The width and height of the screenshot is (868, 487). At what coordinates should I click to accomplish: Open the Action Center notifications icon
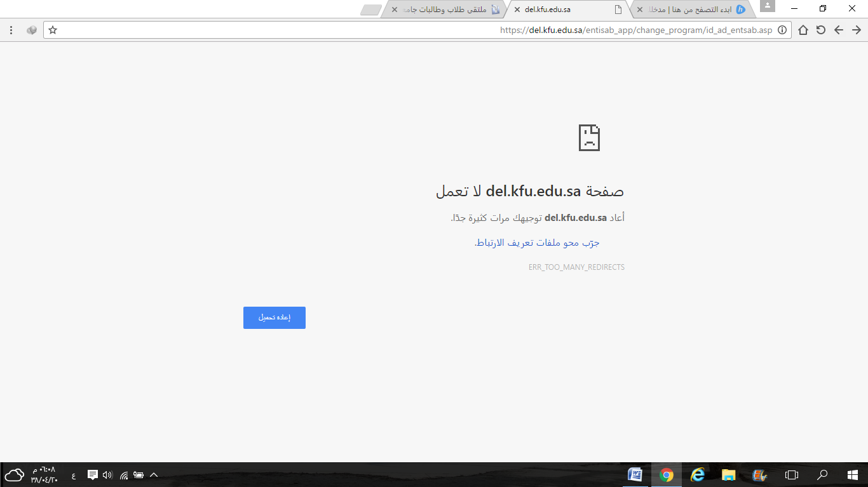tap(92, 474)
